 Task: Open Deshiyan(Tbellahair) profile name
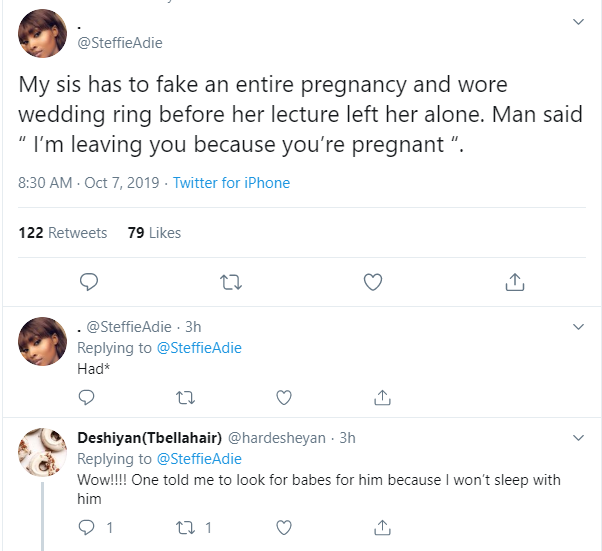tap(149, 438)
